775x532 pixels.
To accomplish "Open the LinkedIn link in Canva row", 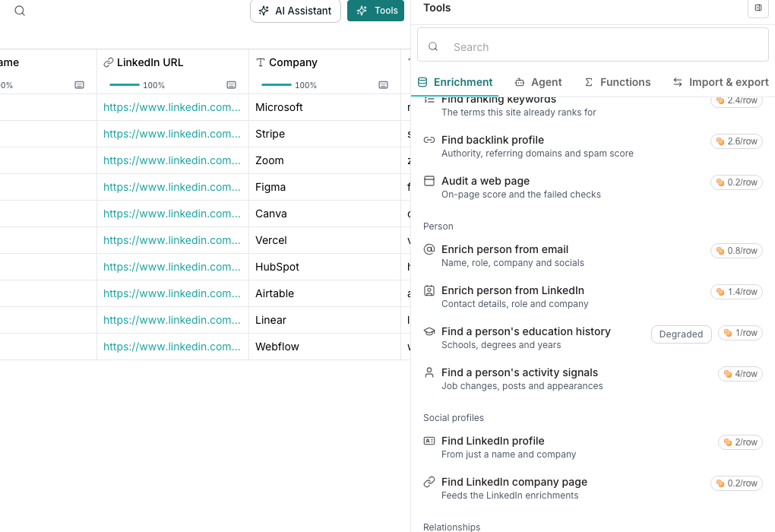I will [x=172, y=214].
